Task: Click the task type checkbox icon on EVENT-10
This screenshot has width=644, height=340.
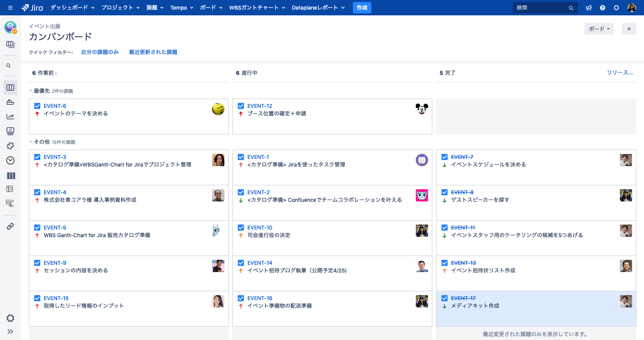Action: coord(241,228)
